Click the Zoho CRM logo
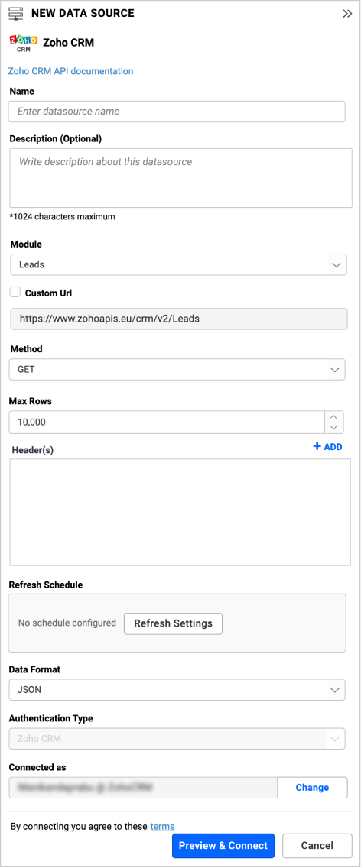The image size is (361, 868). pyautogui.click(x=24, y=44)
